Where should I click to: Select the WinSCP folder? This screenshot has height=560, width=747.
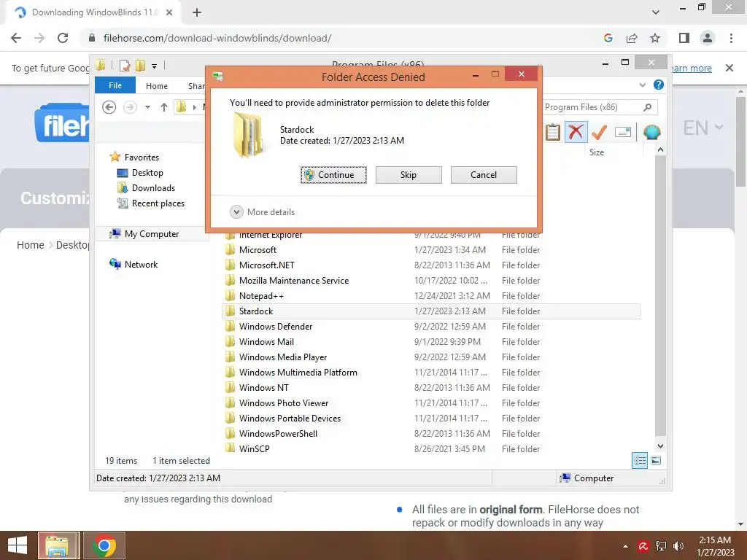click(x=430, y=448)
